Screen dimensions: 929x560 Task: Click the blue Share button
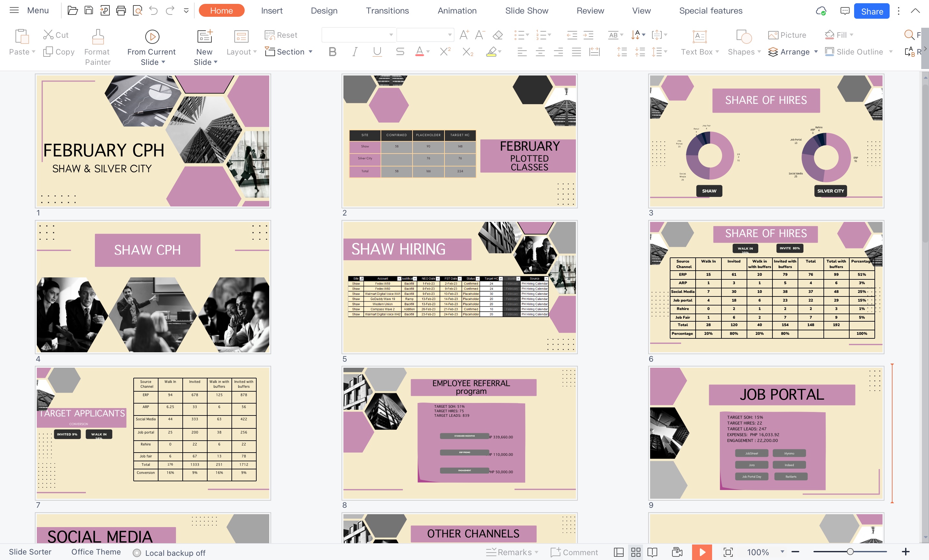871,11
